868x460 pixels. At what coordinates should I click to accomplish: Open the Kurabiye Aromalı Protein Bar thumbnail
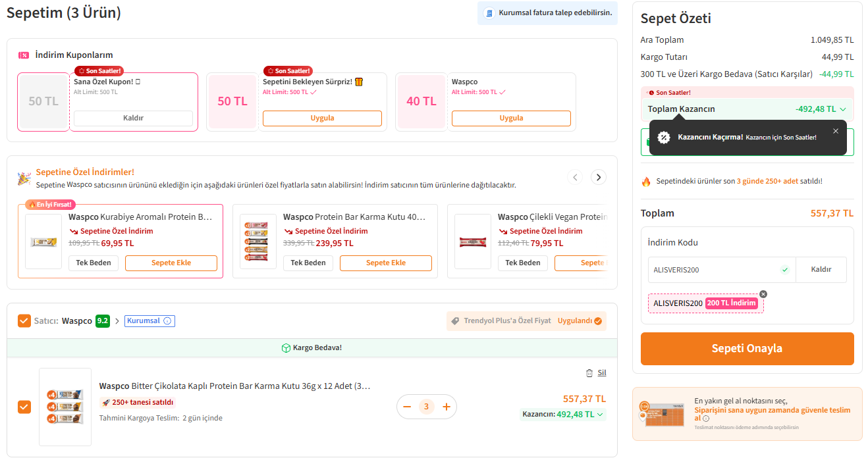click(43, 242)
